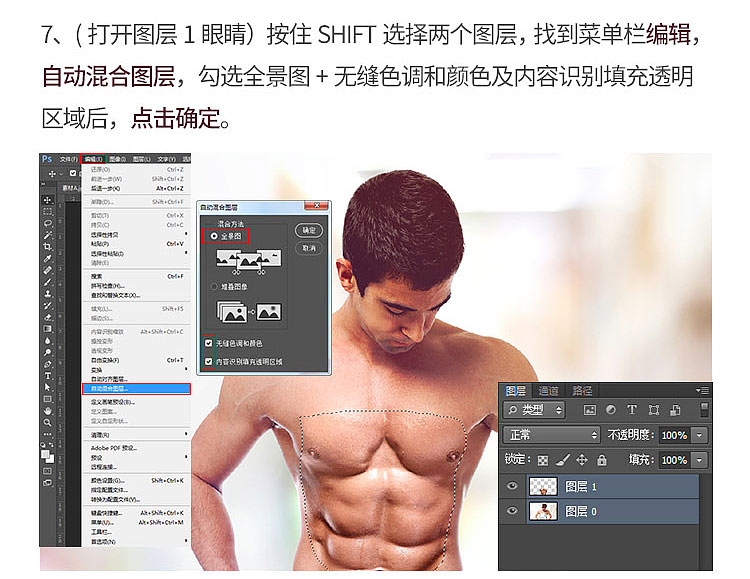
Task: Open the 正常 blend mode dropdown
Action: (551, 435)
